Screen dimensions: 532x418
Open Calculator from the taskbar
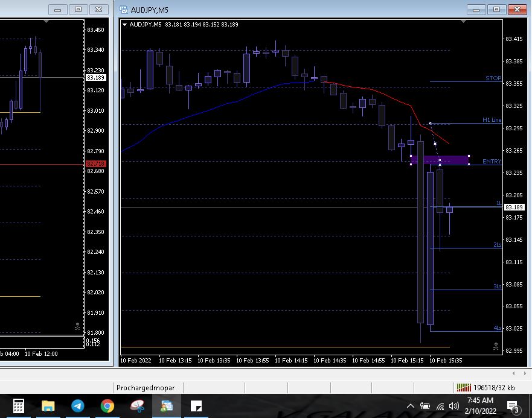[x=18, y=405]
